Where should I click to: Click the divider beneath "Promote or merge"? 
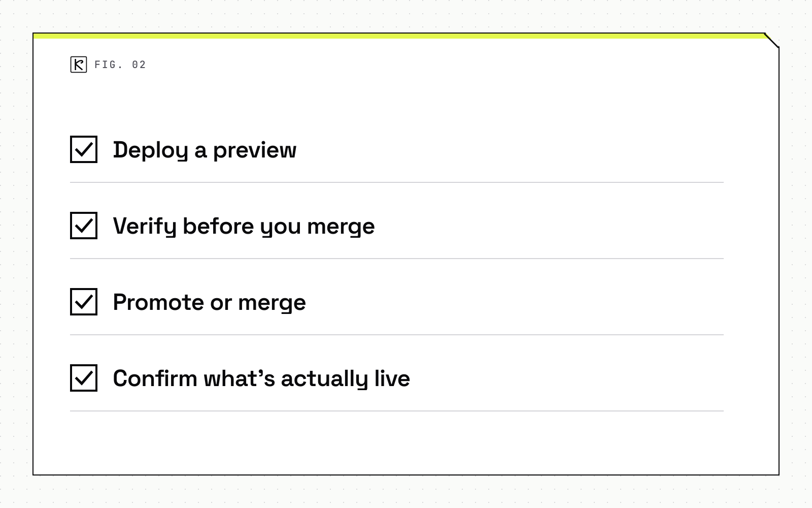tap(397, 335)
